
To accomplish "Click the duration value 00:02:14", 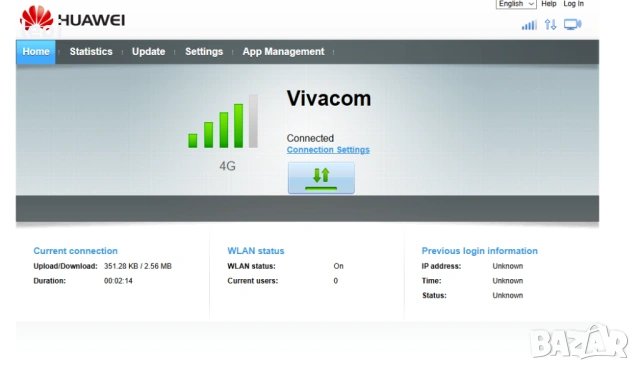I will tap(118, 281).
